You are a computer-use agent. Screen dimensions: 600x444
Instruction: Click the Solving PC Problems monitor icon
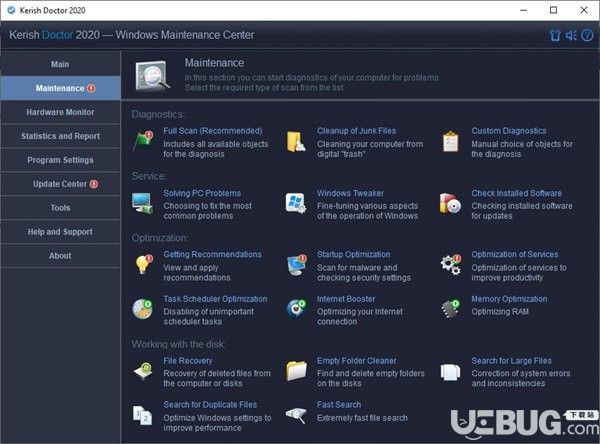click(x=143, y=203)
